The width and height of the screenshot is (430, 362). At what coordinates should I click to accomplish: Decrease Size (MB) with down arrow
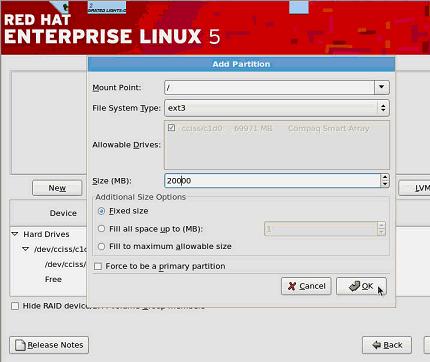pyautogui.click(x=385, y=184)
